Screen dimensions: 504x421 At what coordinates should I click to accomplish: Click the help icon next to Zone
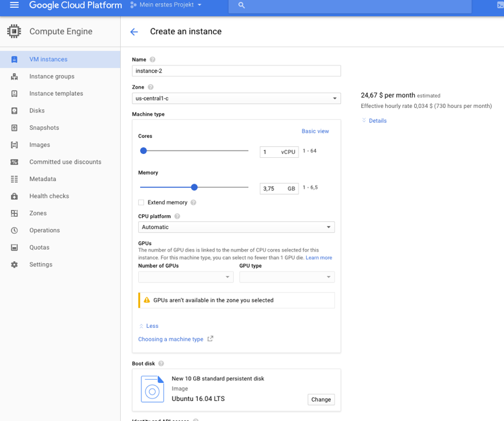coord(151,87)
